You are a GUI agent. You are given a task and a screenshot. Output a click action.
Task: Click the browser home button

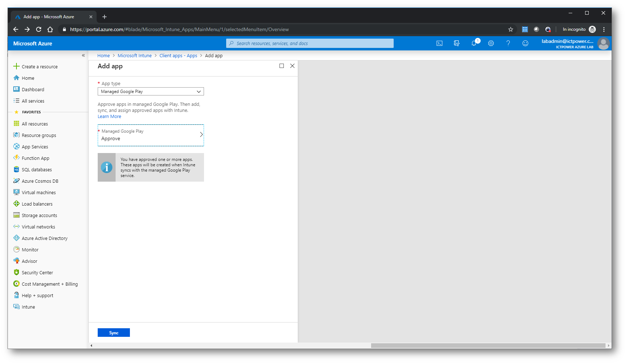tap(50, 29)
